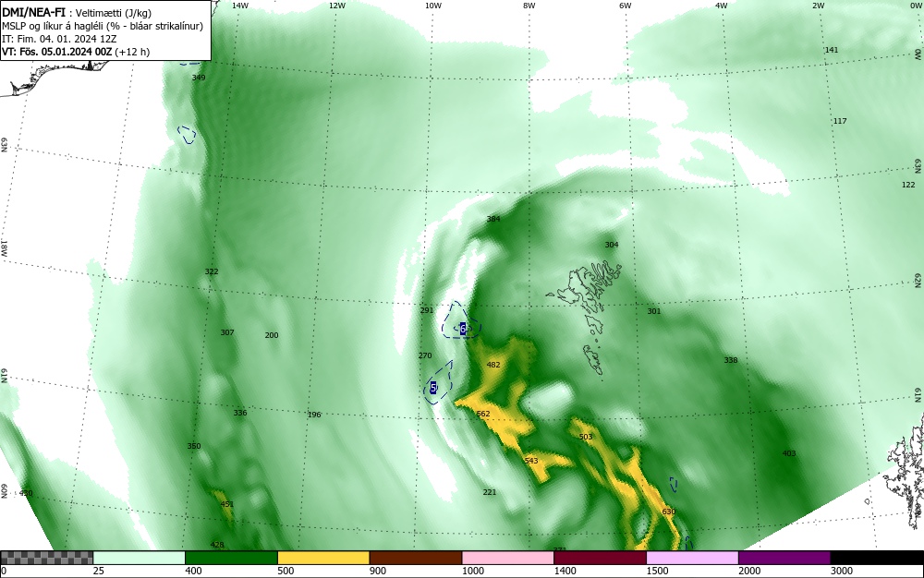Screen dimensions: 924x578
Task: Click the map value 322
Action: (212, 271)
